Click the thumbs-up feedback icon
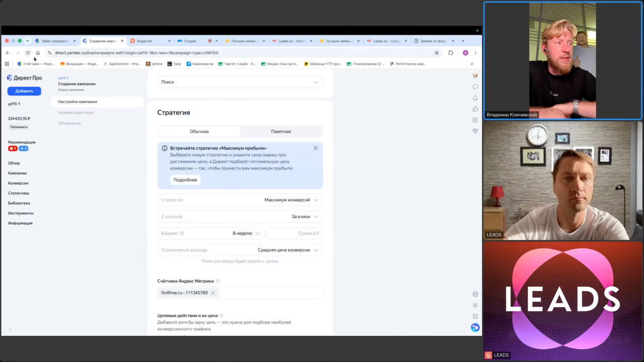The image size is (644, 362). point(475,109)
